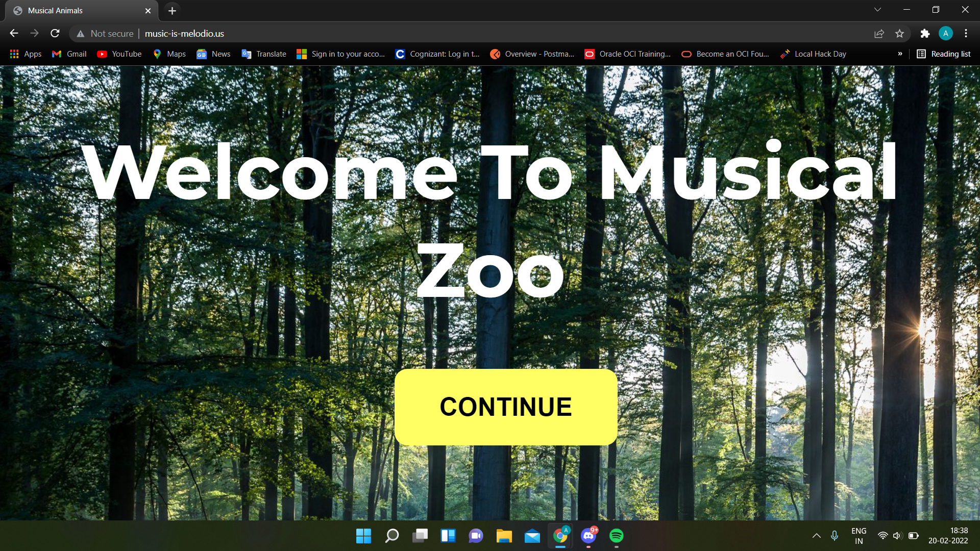Share this page via the share icon
Image resolution: width=980 pixels, height=551 pixels.
[x=879, y=34]
